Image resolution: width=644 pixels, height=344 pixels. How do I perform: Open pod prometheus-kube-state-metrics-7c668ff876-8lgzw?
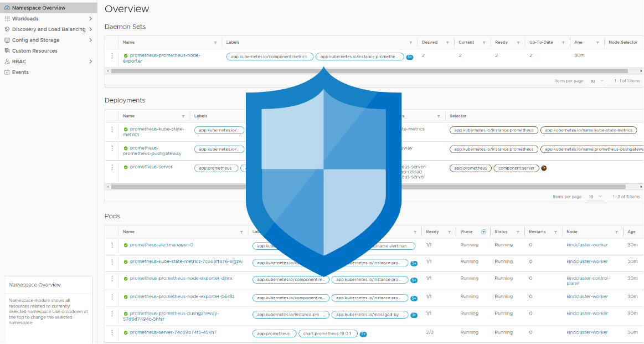point(186,262)
